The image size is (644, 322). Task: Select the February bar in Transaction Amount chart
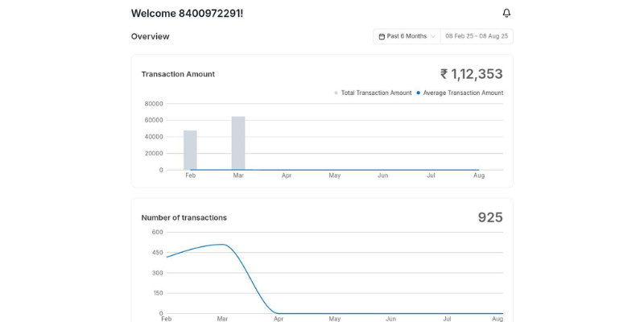click(x=190, y=151)
